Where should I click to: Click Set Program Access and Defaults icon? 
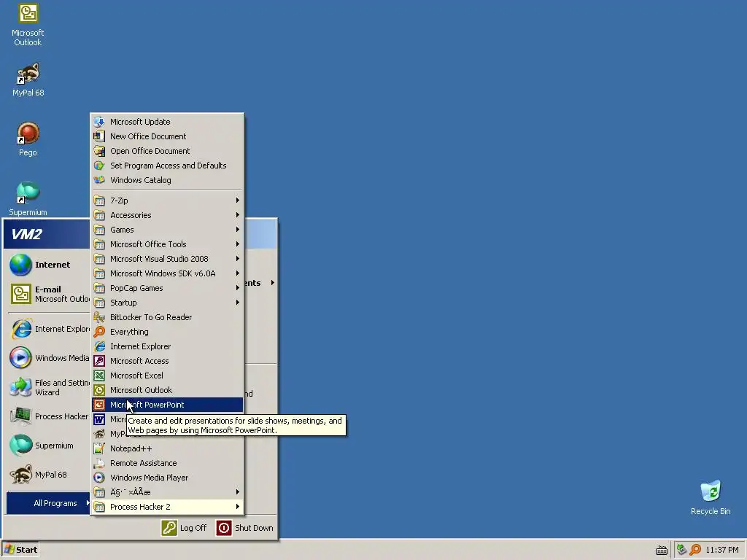pyautogui.click(x=99, y=166)
